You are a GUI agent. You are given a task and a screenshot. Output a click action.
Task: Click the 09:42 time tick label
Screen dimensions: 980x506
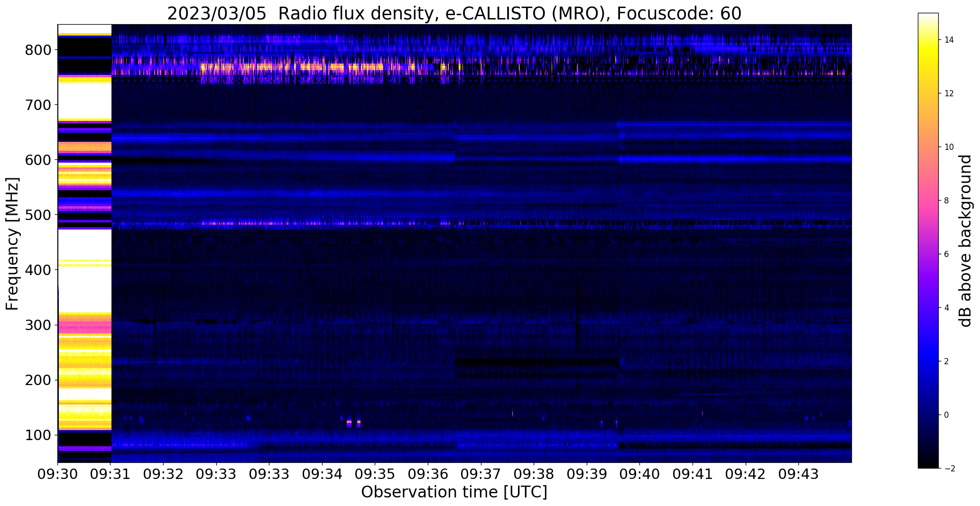click(746, 475)
